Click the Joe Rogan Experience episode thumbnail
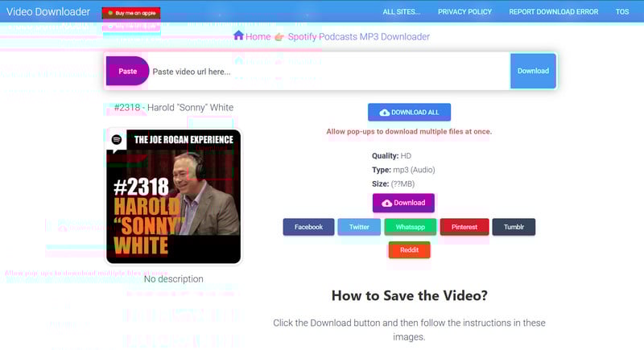The height and width of the screenshot is (350, 644). pyautogui.click(x=173, y=196)
